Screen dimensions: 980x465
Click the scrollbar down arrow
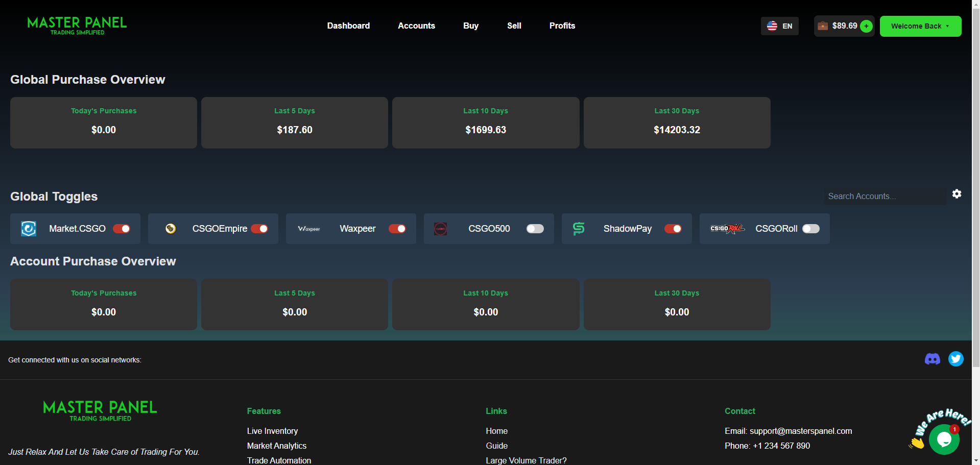(x=976, y=460)
